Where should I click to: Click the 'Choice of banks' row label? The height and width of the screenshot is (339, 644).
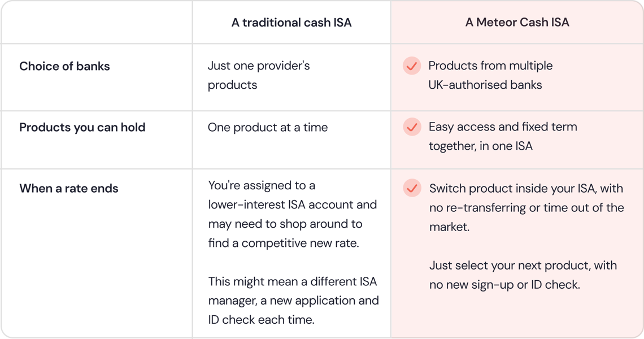pyautogui.click(x=64, y=66)
